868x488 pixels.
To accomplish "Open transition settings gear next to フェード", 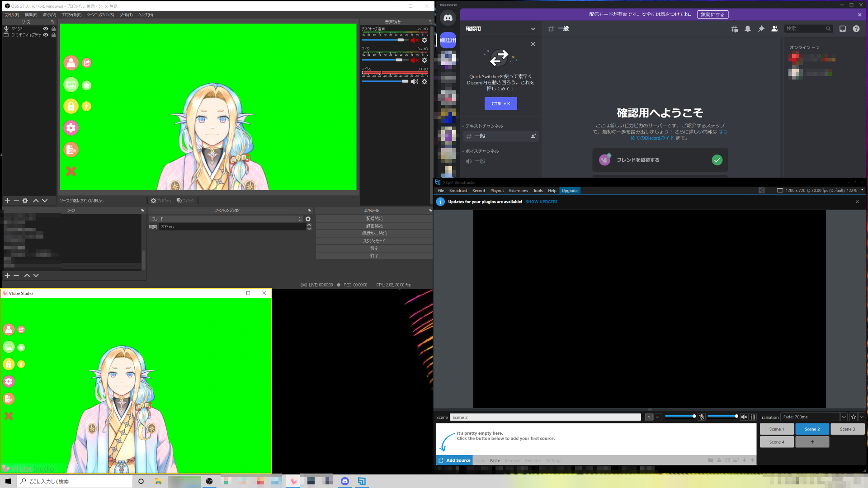I will 308,219.
